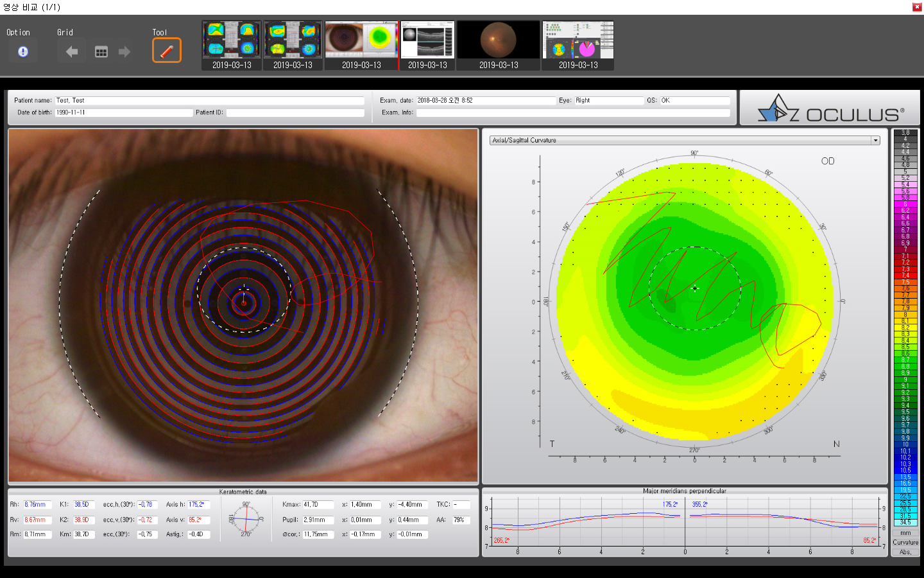Click the Date of birth field
The height and width of the screenshot is (578, 924).
[123, 112]
